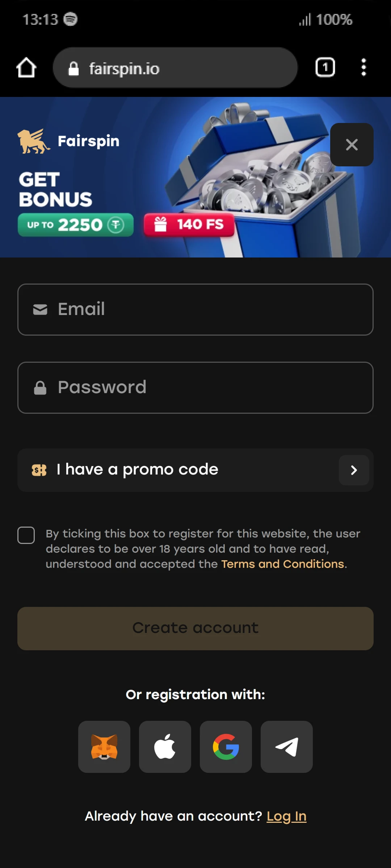Focus the Email input field

pyautogui.click(x=195, y=310)
